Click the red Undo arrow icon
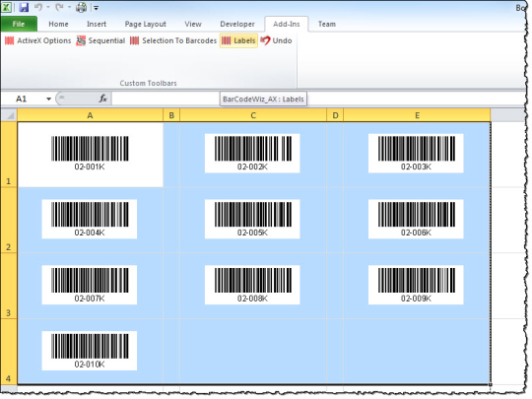Viewport: 532px width, 399px height. [265, 40]
